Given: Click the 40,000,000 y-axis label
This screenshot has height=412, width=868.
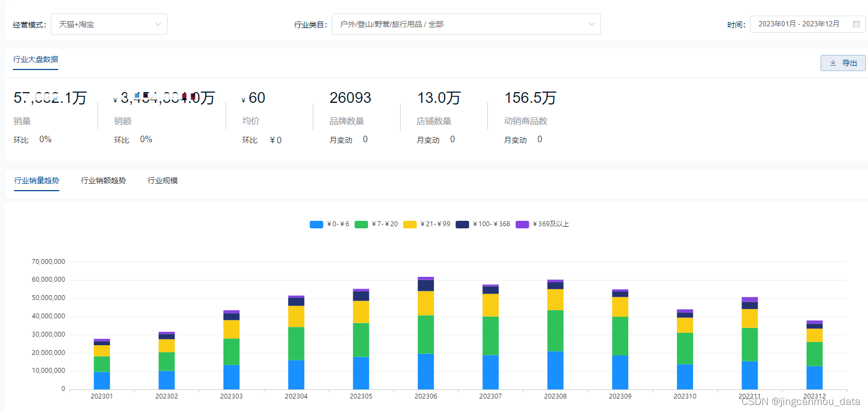Looking at the screenshot, I should 48,316.
